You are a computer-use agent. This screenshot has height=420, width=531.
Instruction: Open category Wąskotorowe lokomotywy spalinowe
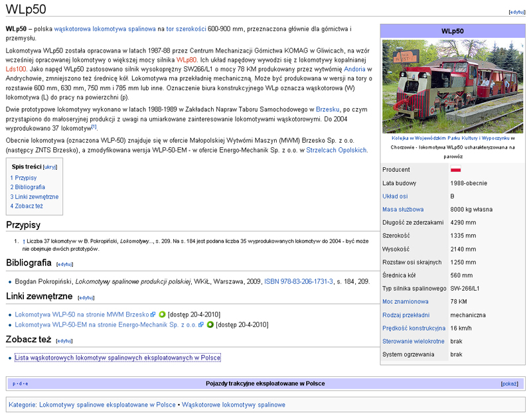[x=234, y=405]
